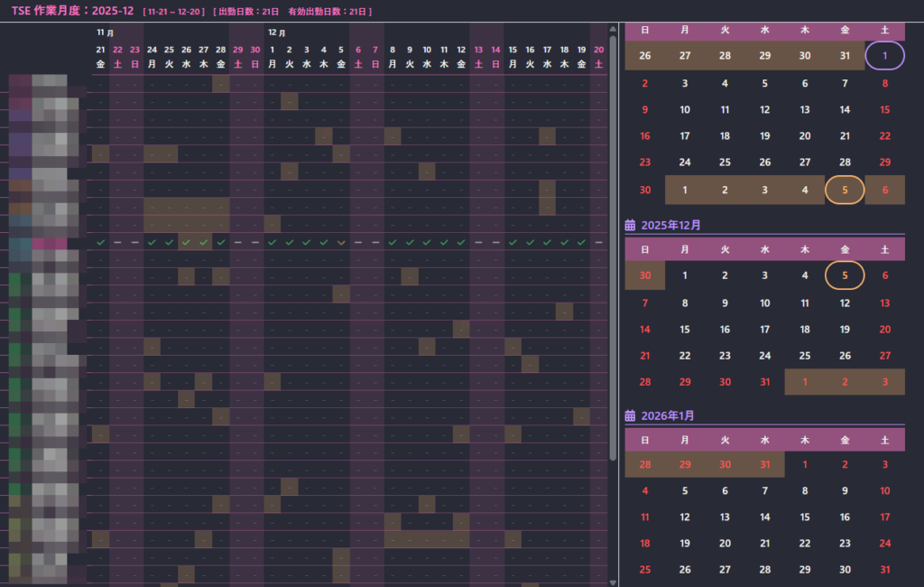Screen dimensions: 924x587
Task: Click the calendar icon beside 2026年1月
Action: coord(630,415)
